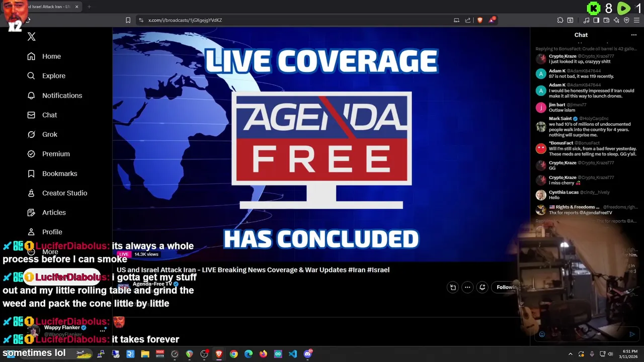Open the Brave playlist music note icon

click(586, 20)
